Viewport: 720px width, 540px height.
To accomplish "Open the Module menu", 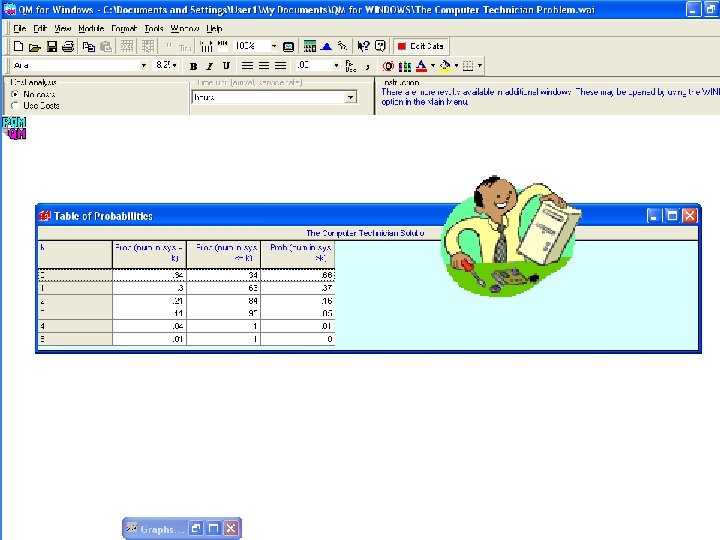I will [91, 28].
